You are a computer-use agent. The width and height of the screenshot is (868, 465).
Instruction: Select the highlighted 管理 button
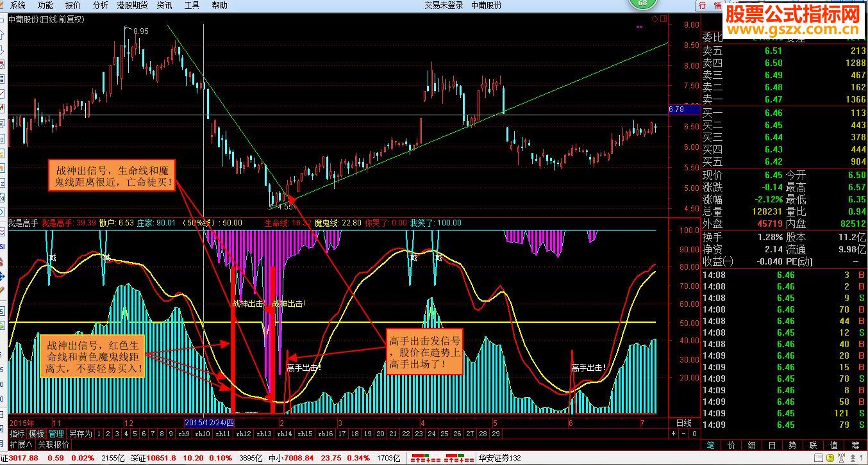coord(56,434)
